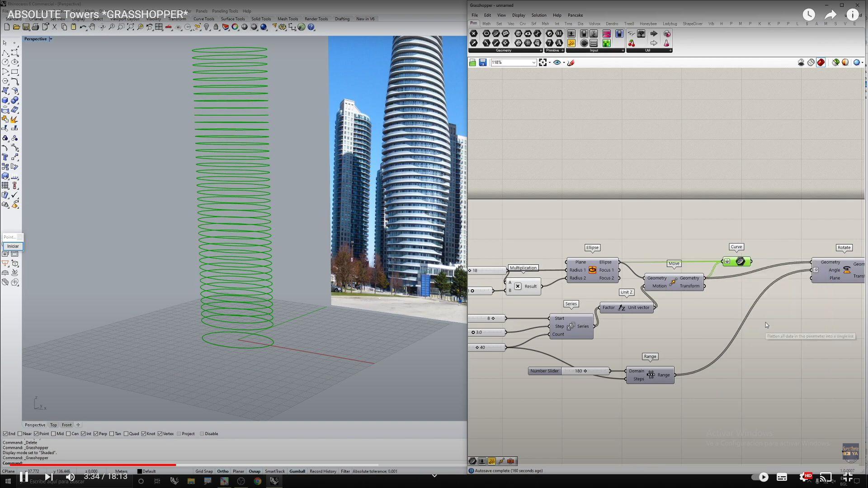Toggle the Mid osnap checkbox
This screenshot has height=488, width=868.
[53, 434]
